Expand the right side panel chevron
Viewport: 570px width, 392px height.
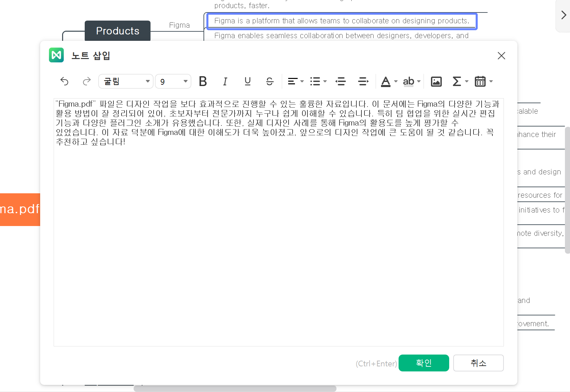click(x=563, y=15)
